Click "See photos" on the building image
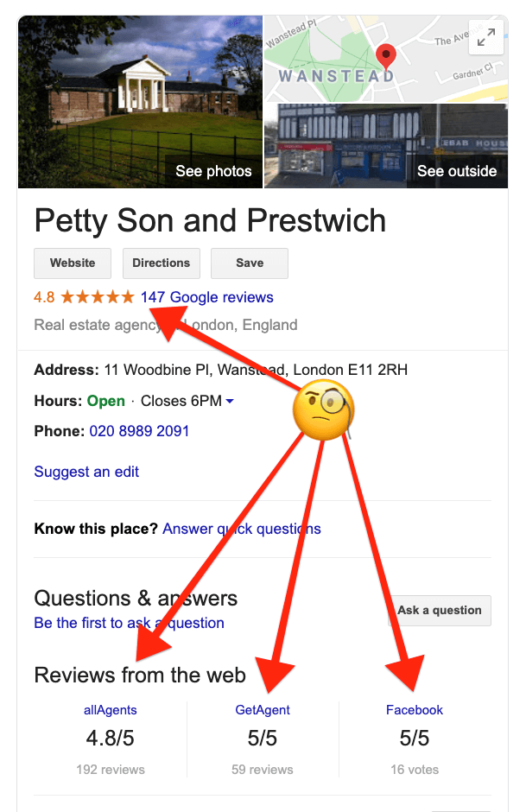 click(213, 171)
